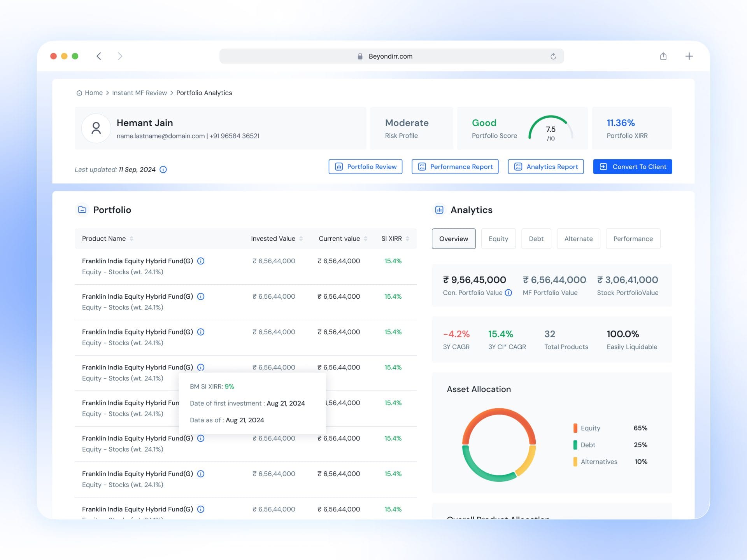
Task: Click the Asset Allocation donut chart
Action: point(499,445)
